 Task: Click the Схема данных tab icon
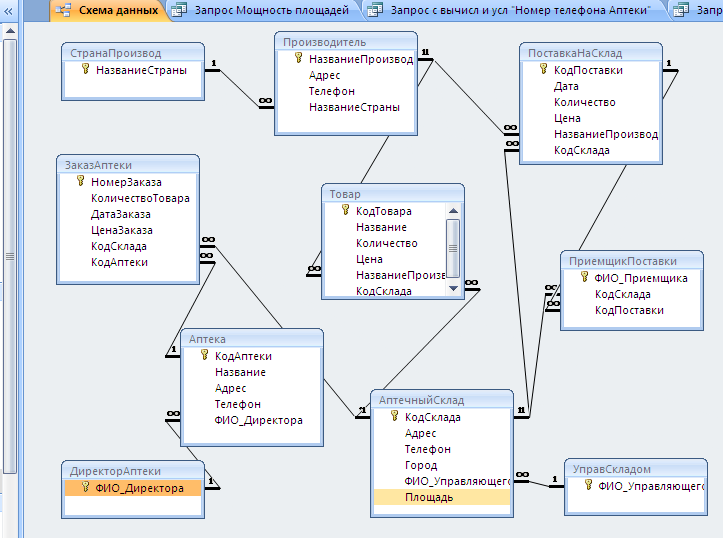[x=63, y=10]
